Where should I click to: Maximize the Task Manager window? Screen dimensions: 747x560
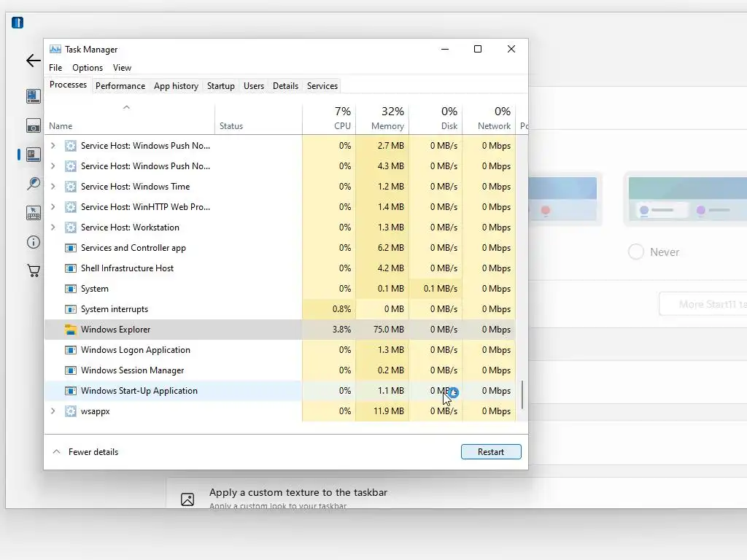tap(478, 49)
